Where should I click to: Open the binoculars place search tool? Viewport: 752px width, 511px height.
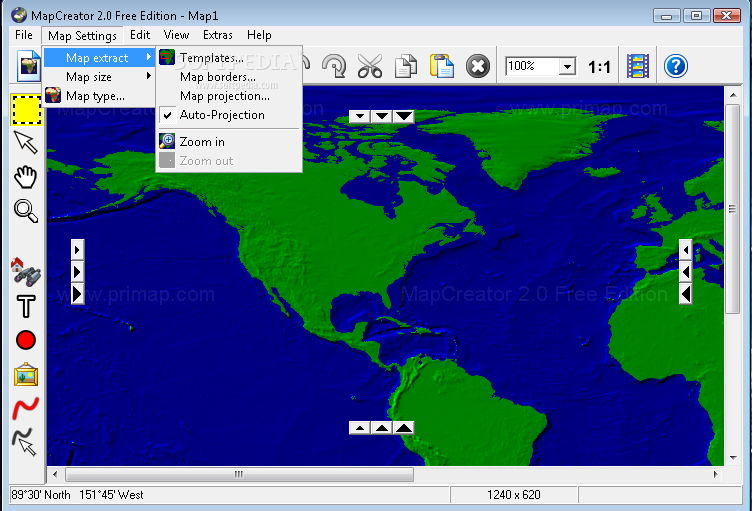click(25, 272)
